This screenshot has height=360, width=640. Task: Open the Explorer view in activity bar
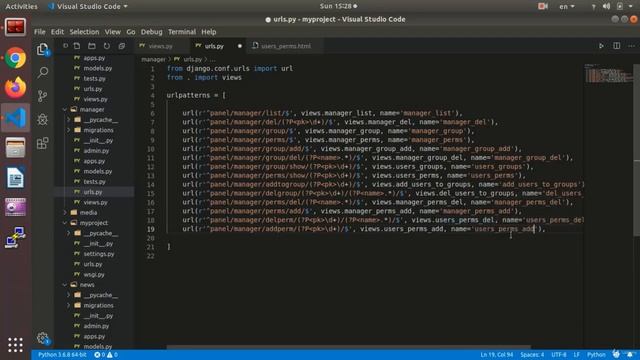[42, 49]
